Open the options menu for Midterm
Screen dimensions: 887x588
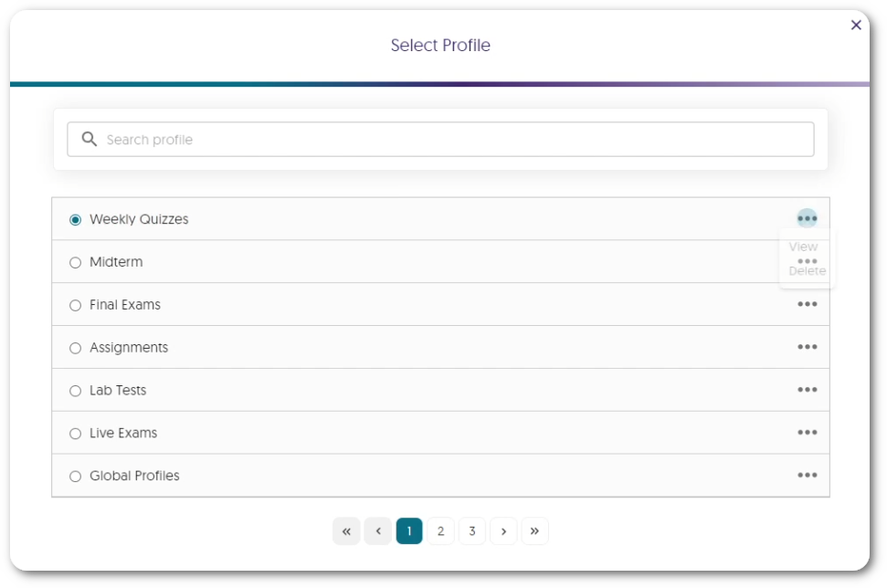(x=808, y=262)
